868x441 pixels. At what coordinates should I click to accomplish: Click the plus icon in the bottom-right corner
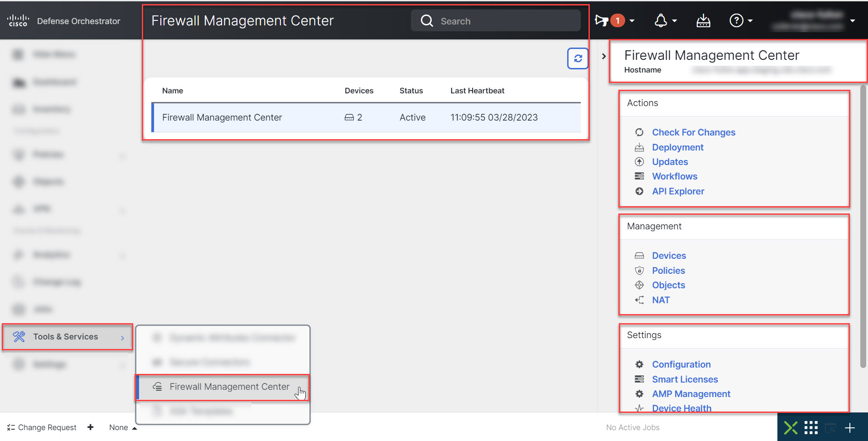coord(850,427)
